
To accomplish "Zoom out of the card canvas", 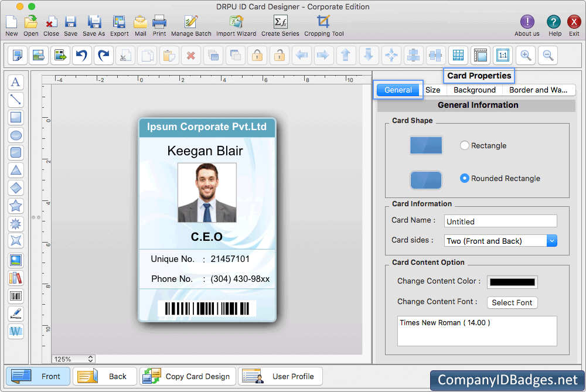I will pos(548,55).
